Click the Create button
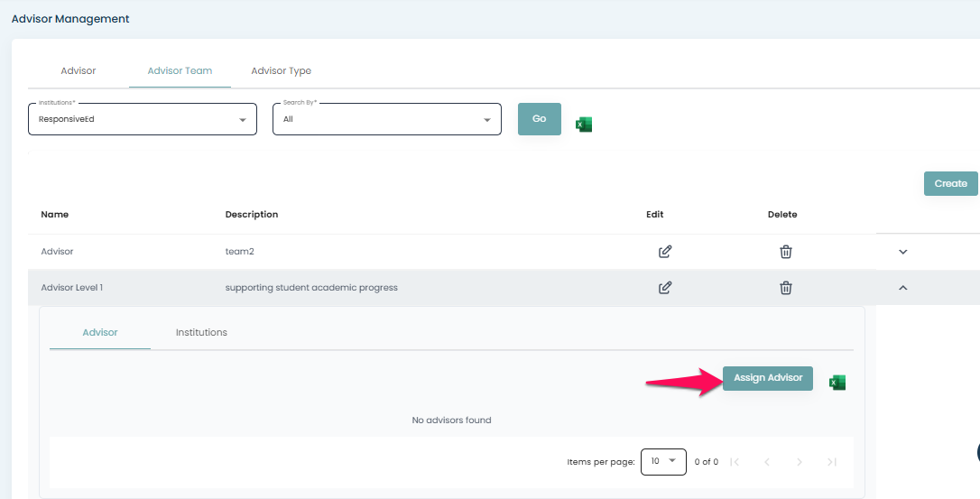 [950, 183]
